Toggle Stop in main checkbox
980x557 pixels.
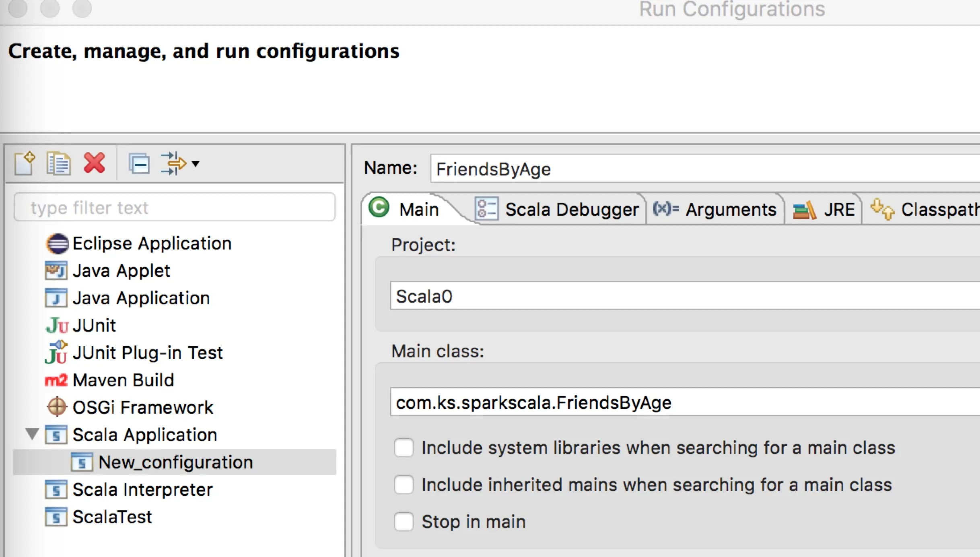point(404,522)
